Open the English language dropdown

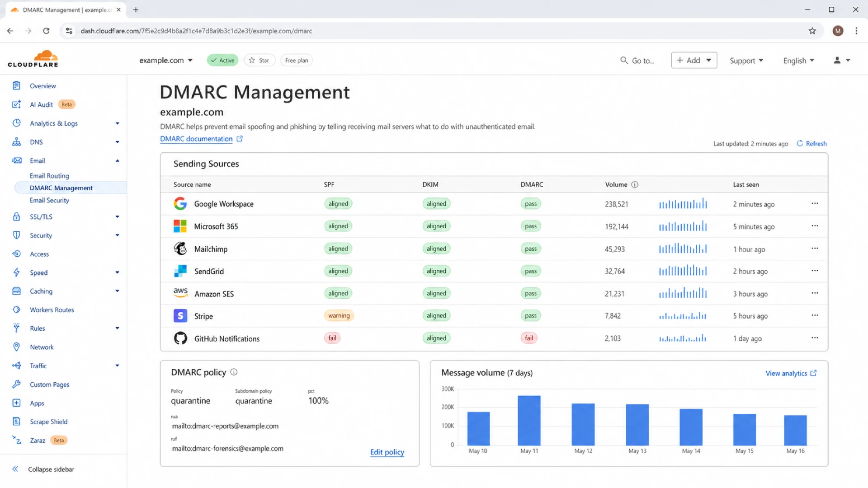click(799, 61)
